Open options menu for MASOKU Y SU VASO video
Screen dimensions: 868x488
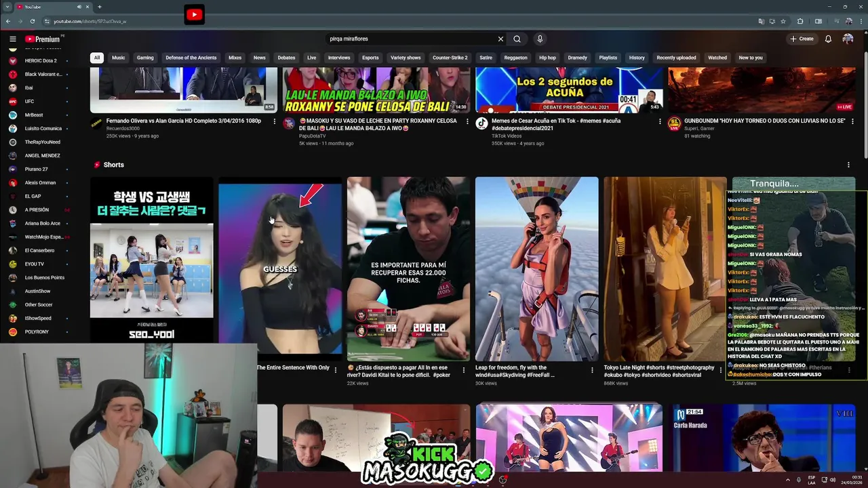click(467, 121)
